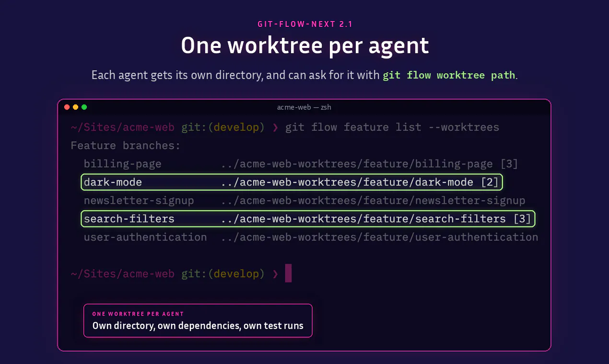This screenshot has width=609, height=364.
Task: Select the 'billing-page' branch name
Action: click(122, 164)
